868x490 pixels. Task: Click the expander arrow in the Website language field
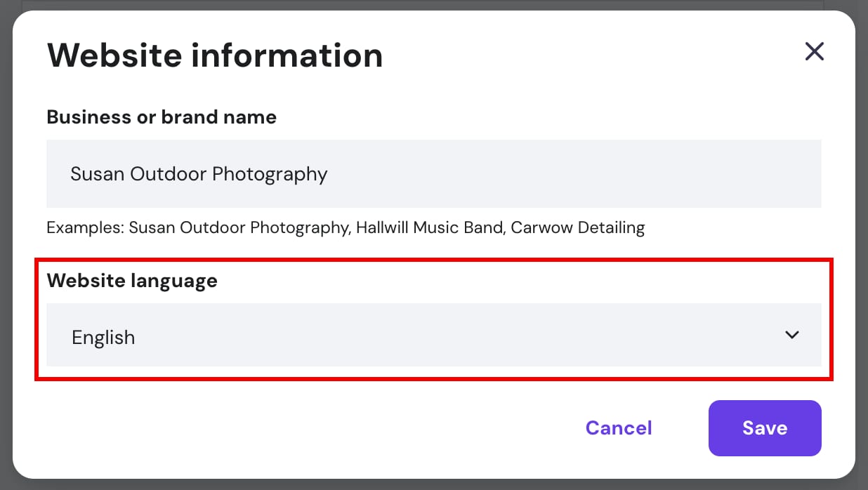tap(791, 335)
